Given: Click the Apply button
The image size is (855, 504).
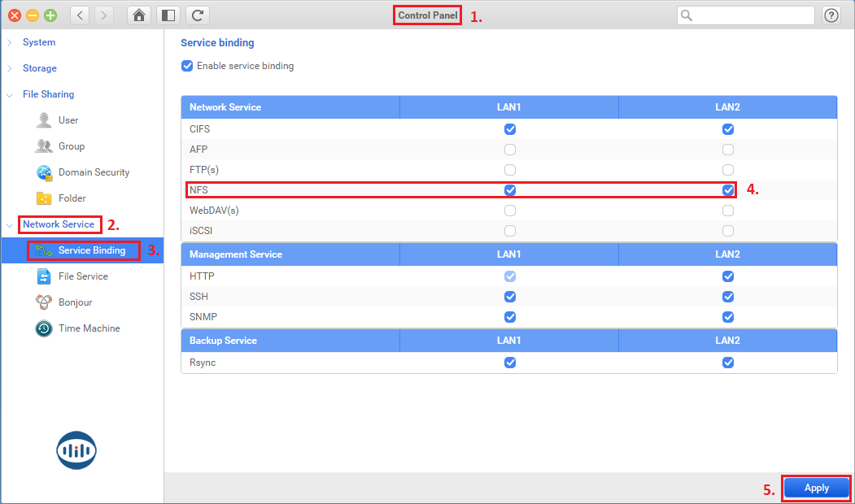Looking at the screenshot, I should [816, 488].
